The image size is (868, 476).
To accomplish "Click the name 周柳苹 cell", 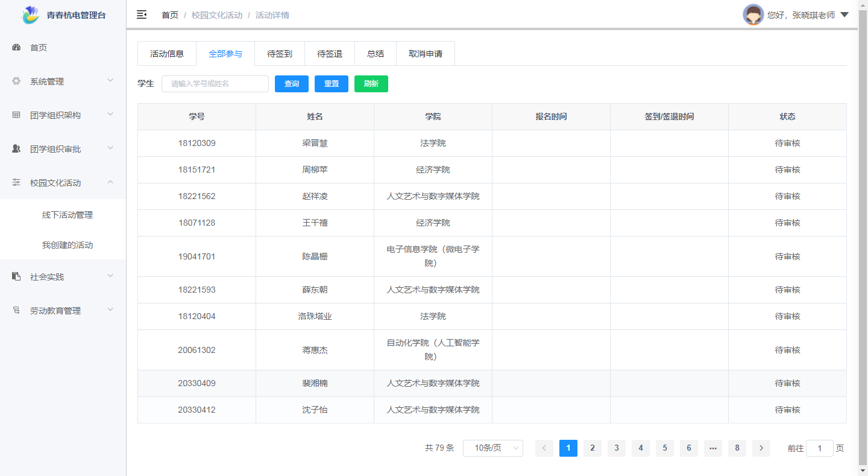I will (315, 170).
